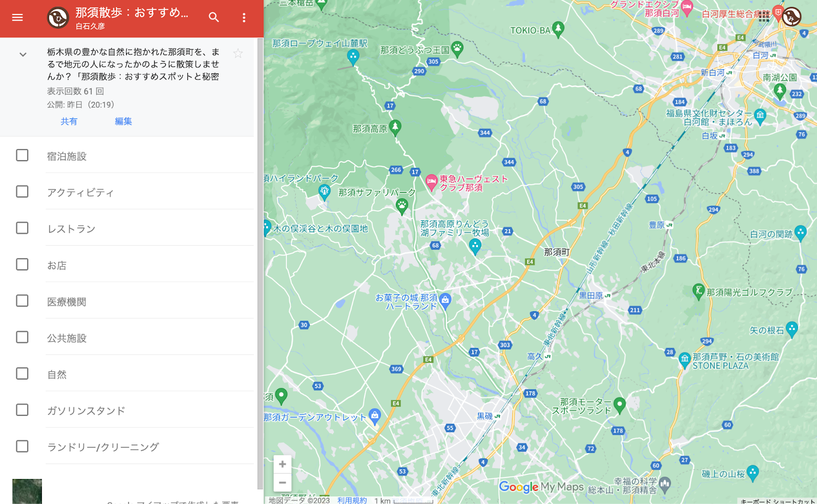The width and height of the screenshot is (817, 504).
Task: Click the account profile avatar top right
Action: (791, 17)
